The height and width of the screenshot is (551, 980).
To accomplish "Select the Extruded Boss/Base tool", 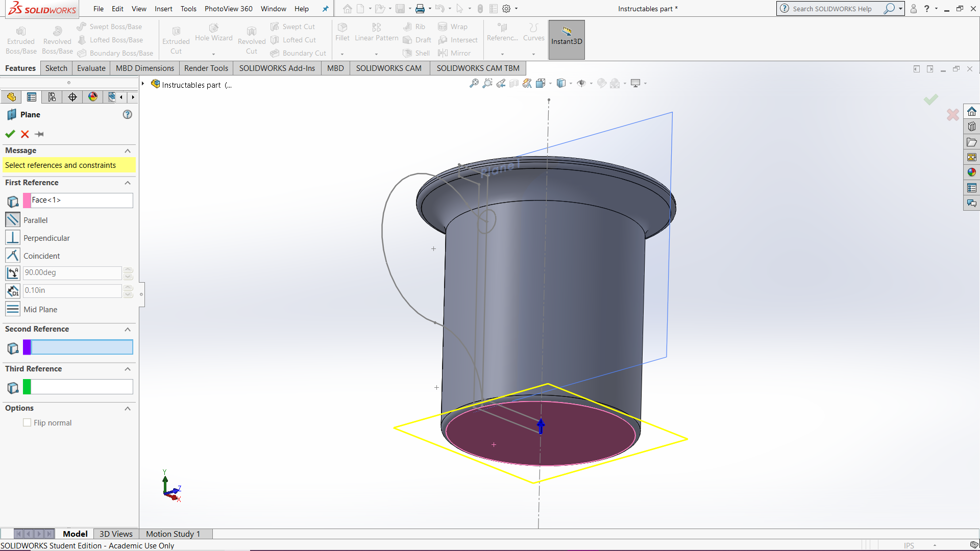I will [x=20, y=38].
